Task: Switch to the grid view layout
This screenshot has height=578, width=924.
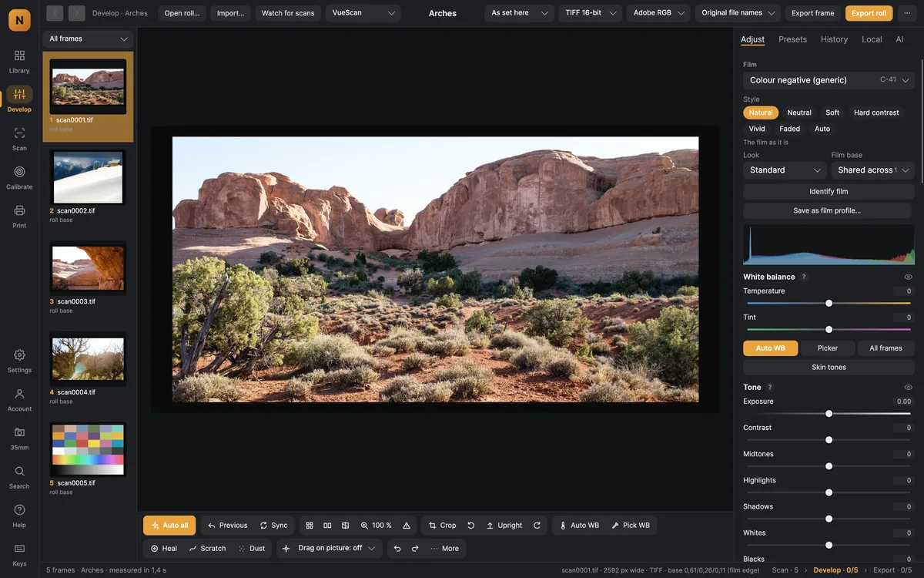Action: point(310,526)
